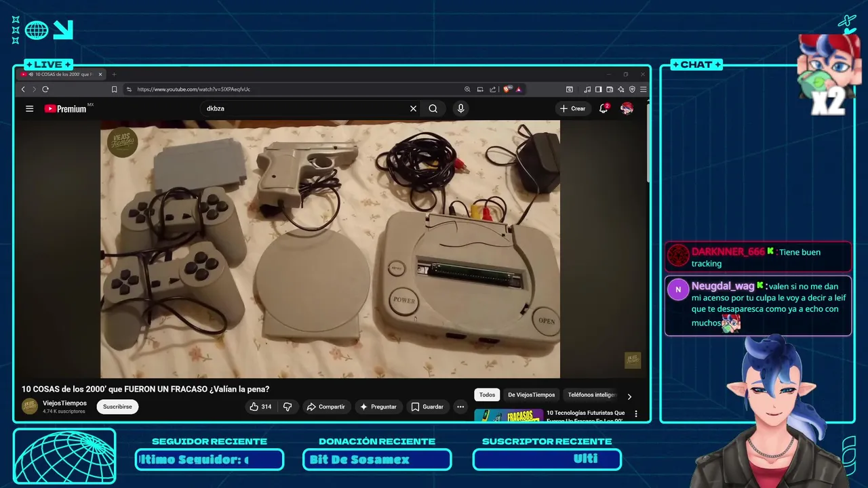Screen dimensions: 868x488
Task: Click the browser page vertical scrollbar
Action: pyautogui.click(x=648, y=142)
